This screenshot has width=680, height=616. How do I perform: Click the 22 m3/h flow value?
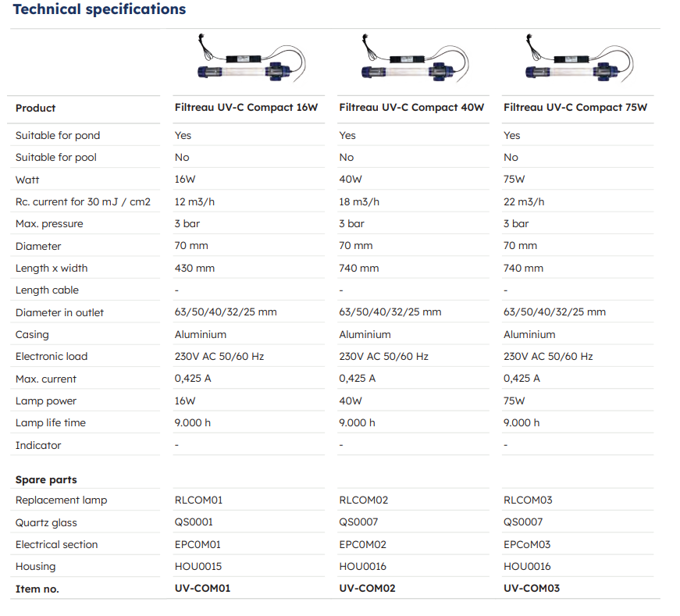pos(524,202)
